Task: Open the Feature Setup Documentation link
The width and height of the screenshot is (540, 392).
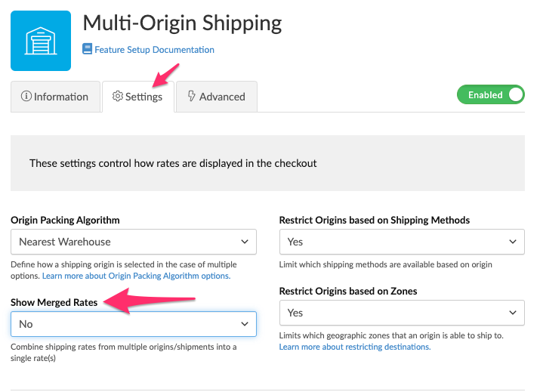Action: tap(154, 50)
